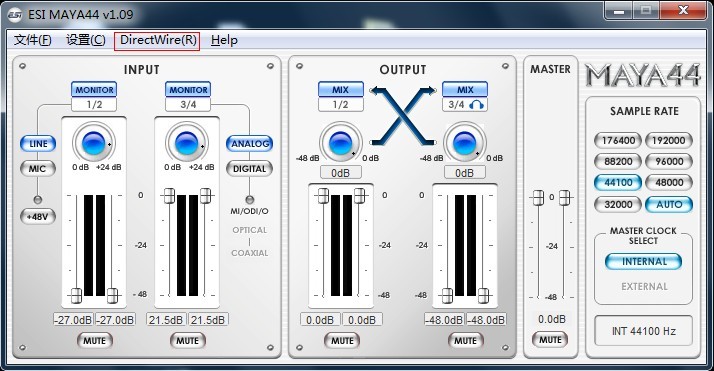Click input 1/2 gain knob
This screenshot has height=371, width=714.
94,143
